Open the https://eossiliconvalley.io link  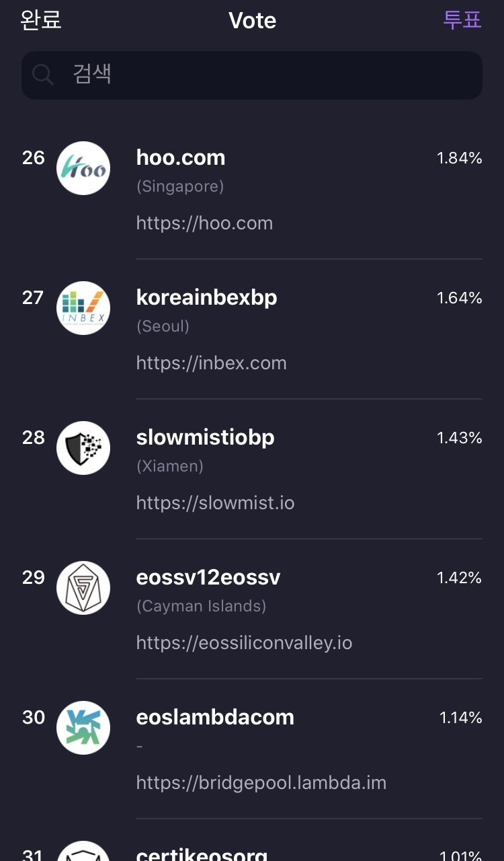pos(244,643)
